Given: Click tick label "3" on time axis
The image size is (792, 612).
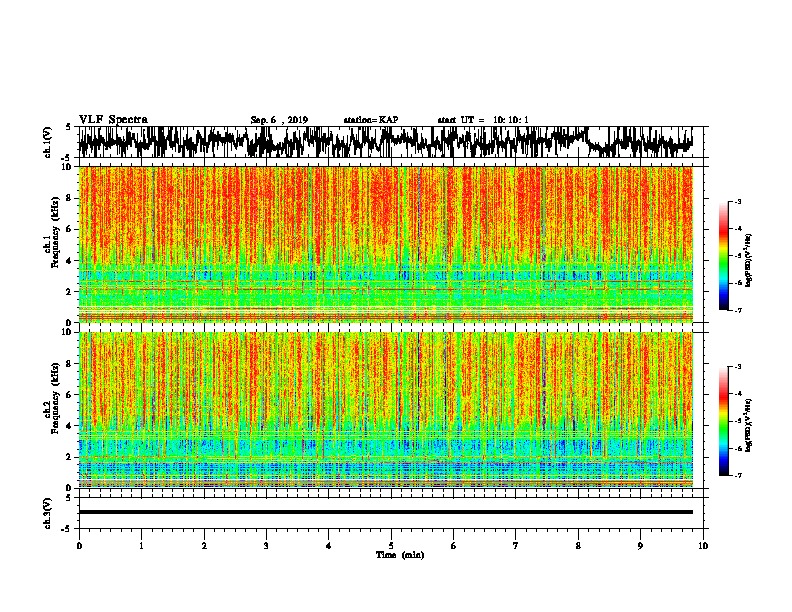Looking at the screenshot, I should [x=266, y=546].
